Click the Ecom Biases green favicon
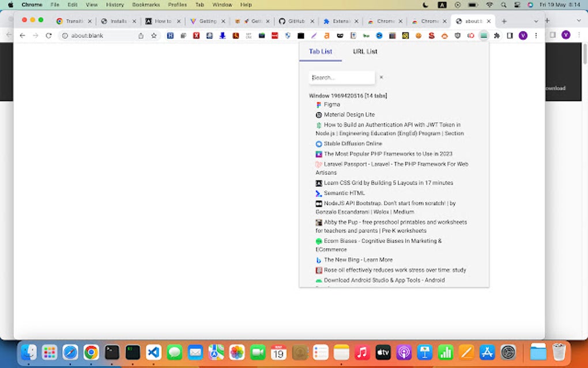 coord(319,241)
